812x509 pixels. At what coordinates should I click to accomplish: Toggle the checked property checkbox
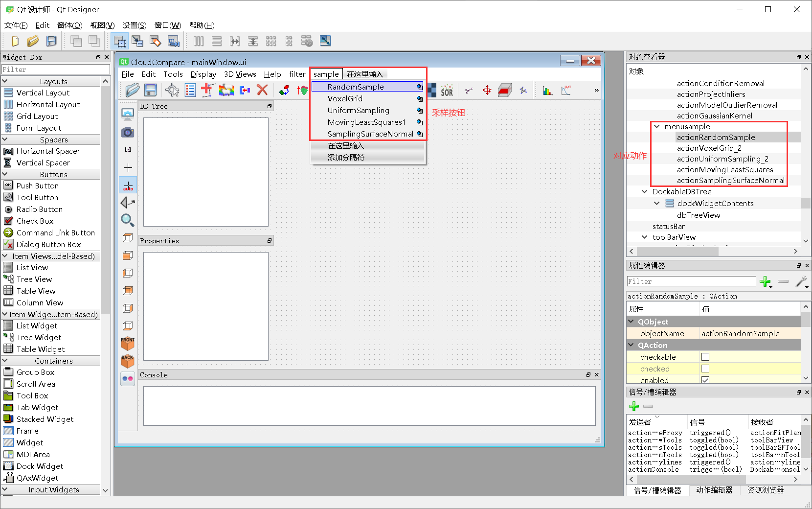point(705,369)
